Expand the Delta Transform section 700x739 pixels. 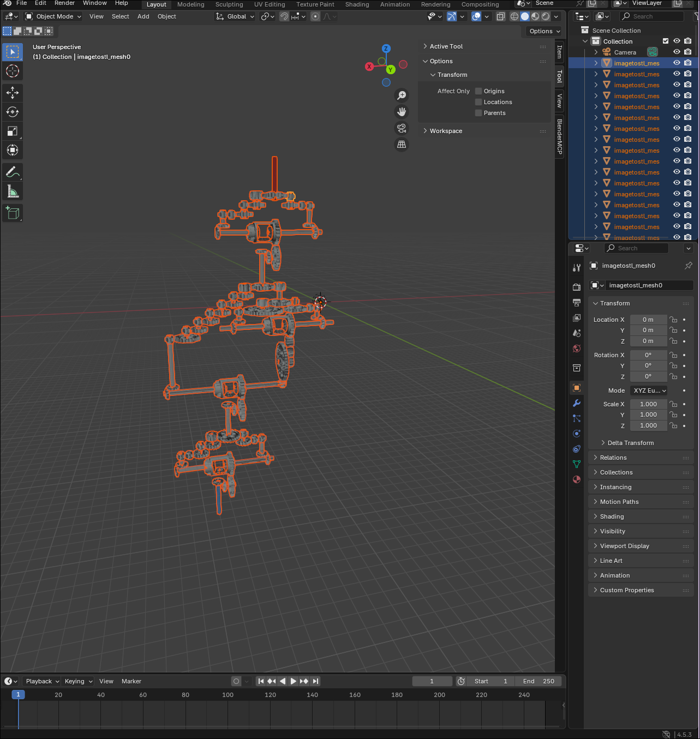click(630, 443)
